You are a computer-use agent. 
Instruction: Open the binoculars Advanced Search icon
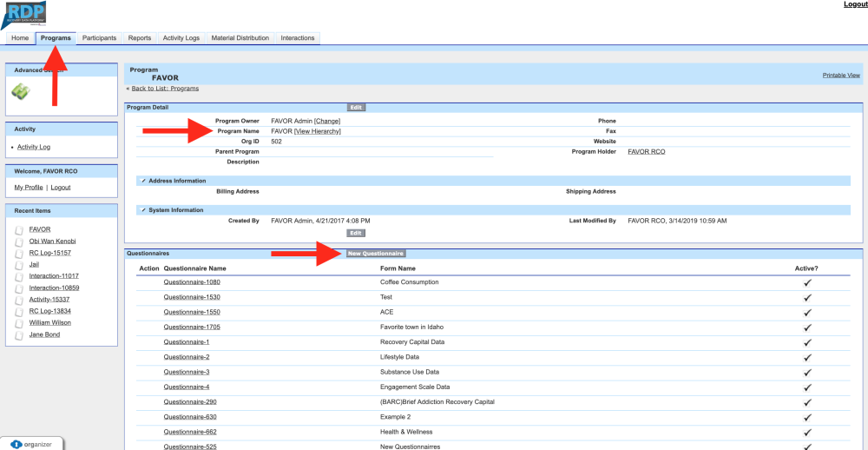[x=21, y=91]
